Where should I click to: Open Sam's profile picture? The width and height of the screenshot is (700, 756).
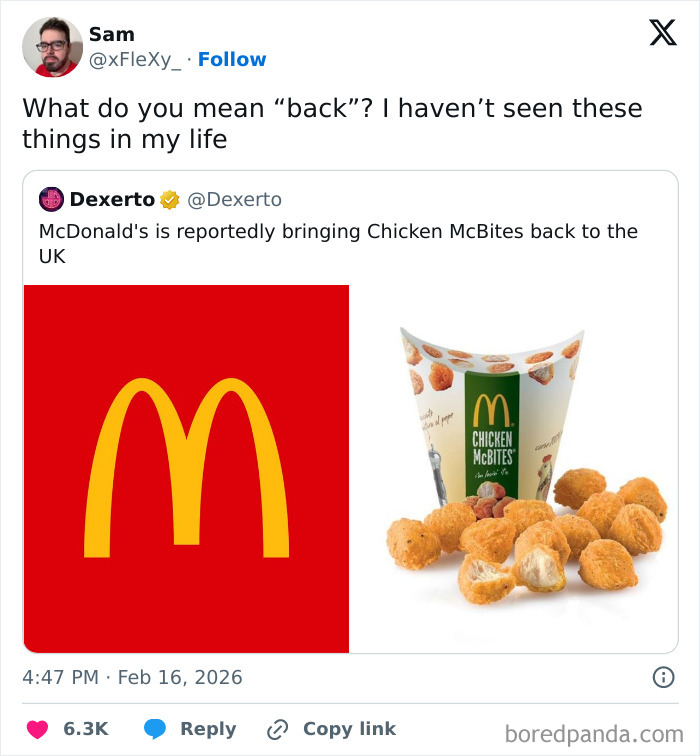point(52,47)
